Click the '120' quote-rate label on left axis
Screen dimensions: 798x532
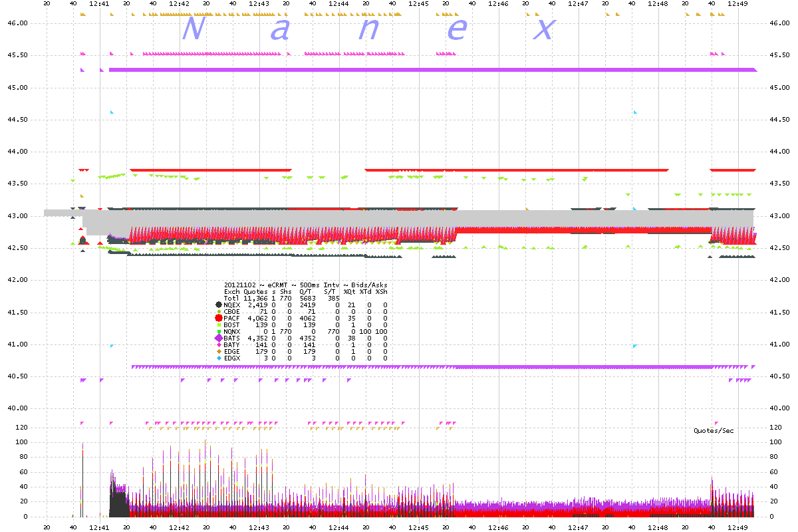tap(23, 428)
